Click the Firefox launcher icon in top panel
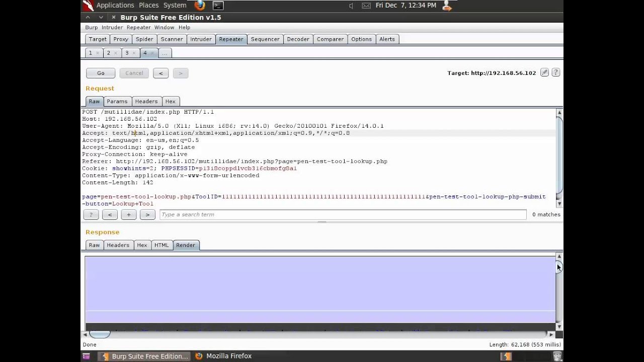 (x=200, y=6)
